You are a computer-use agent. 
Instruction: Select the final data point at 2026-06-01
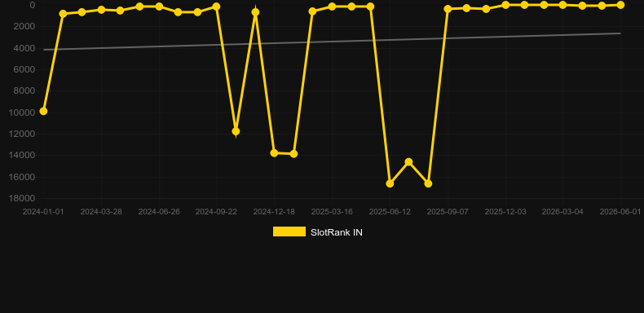620,5
